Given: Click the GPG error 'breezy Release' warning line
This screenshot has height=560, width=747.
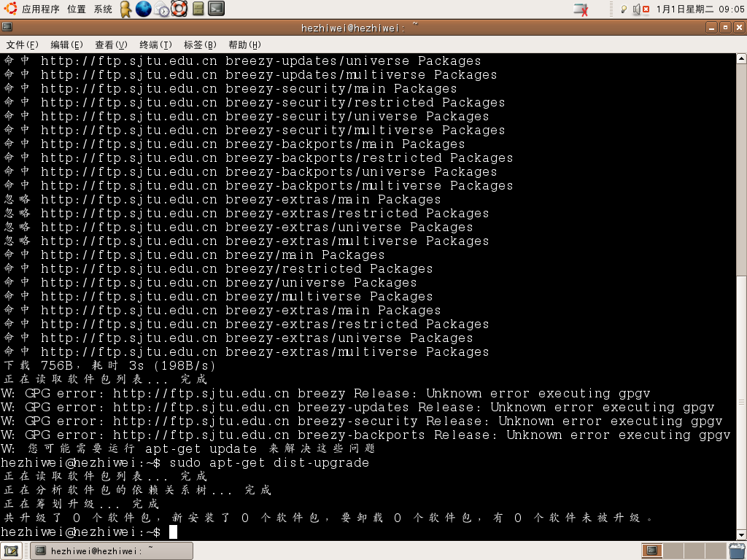Looking at the screenshot, I should click(326, 393).
